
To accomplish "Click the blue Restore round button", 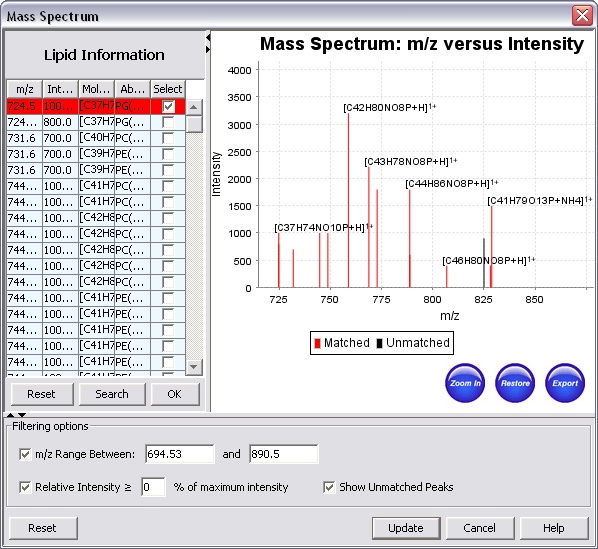I will coord(515,383).
